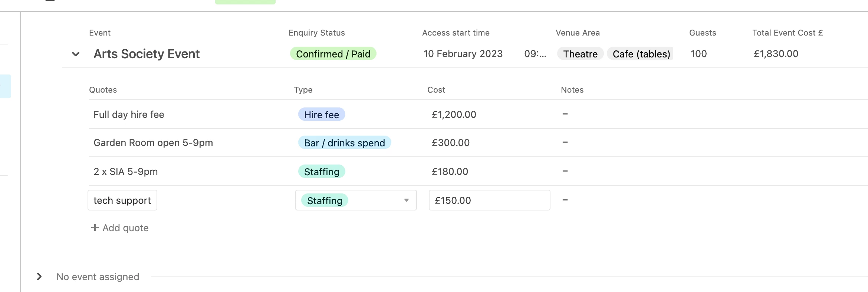Open the 2 x SIA 5-9pm quote
Screen dimensions: 868x292
point(126,172)
